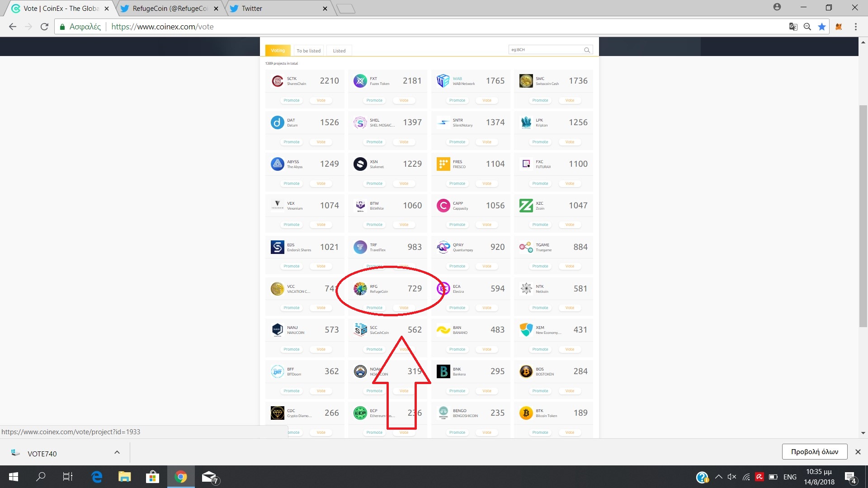
Task: Show hidden system tray icons chevron
Action: point(718,477)
